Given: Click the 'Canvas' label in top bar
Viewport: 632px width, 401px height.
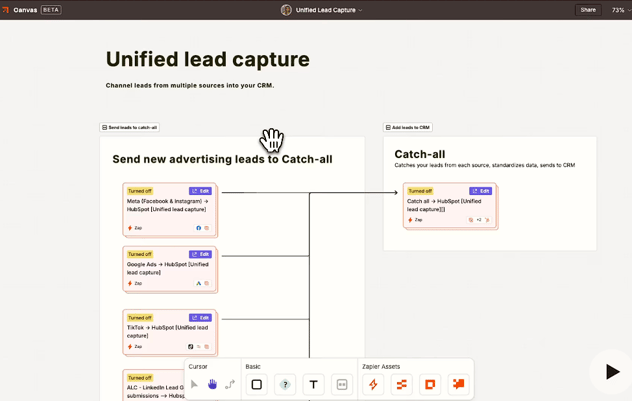Looking at the screenshot, I should point(25,10).
